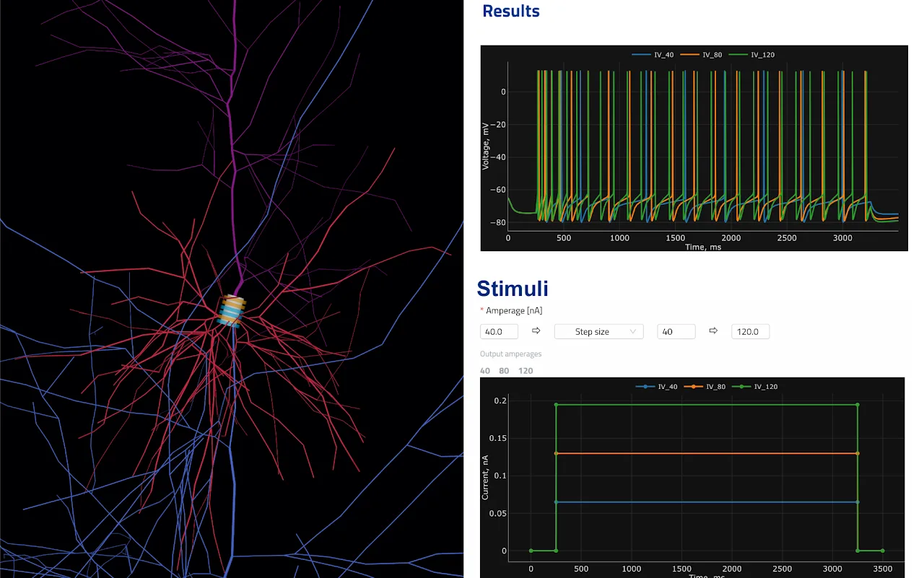The width and height of the screenshot is (924, 578).
Task: Click the Results heading
Action: click(511, 11)
